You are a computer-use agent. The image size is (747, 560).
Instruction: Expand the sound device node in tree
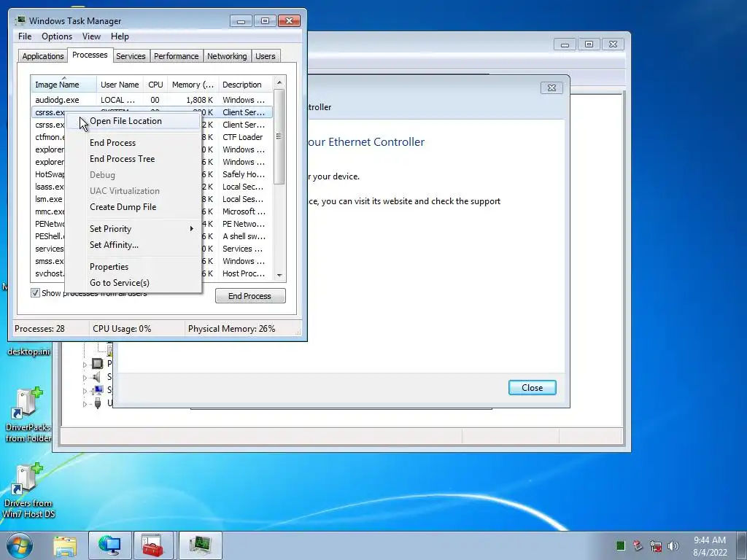[x=85, y=378]
